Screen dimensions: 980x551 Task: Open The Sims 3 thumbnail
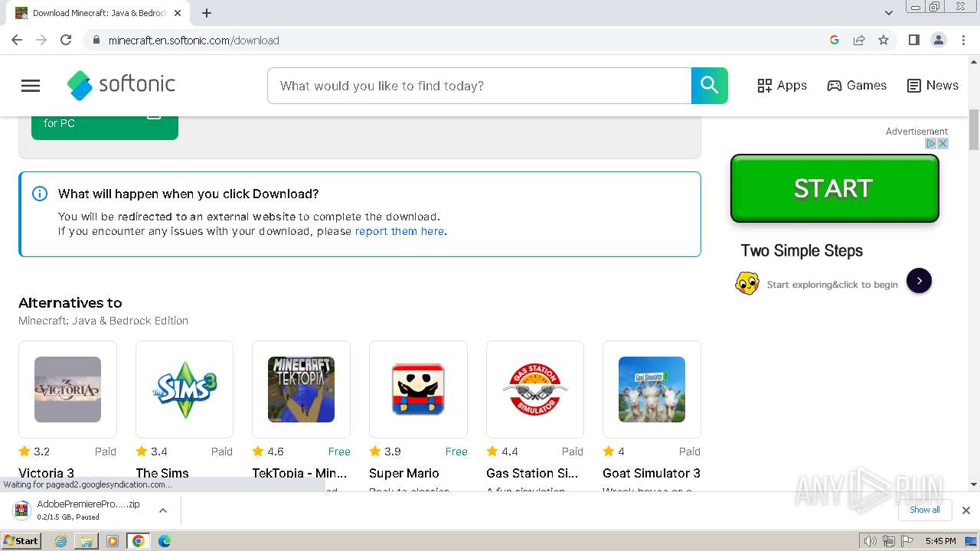[x=185, y=390]
